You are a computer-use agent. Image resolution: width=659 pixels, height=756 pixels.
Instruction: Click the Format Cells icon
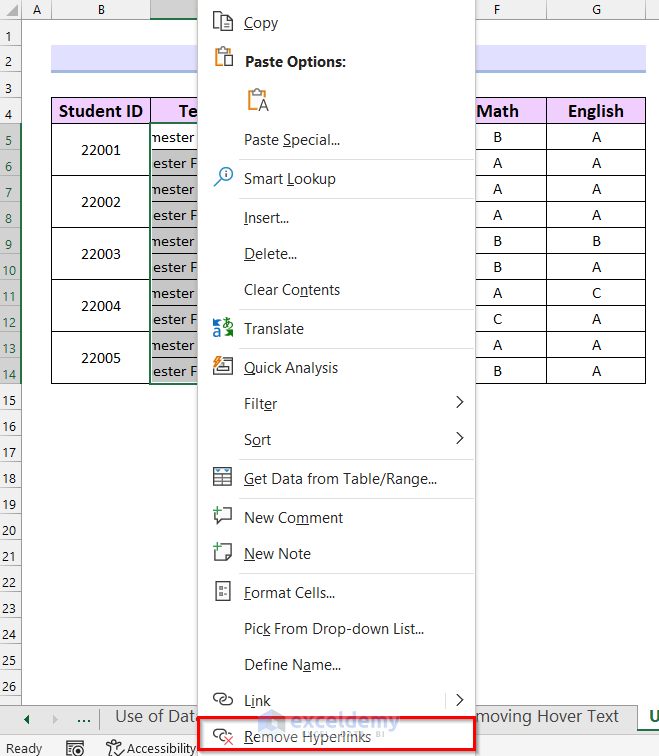tap(223, 592)
